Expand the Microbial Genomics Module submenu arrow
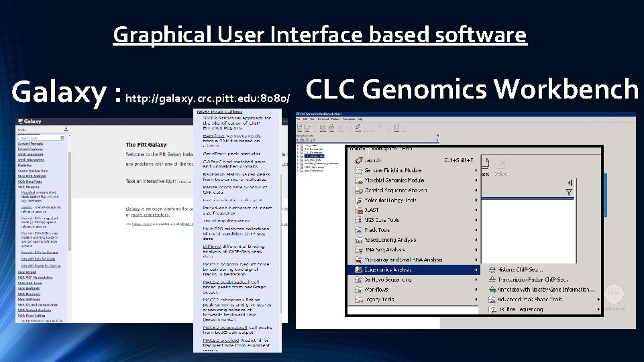 (x=476, y=180)
